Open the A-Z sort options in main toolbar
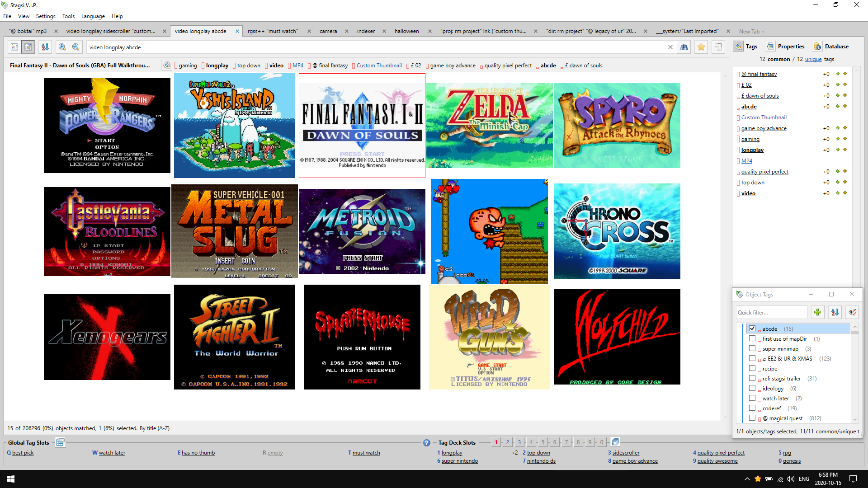This screenshot has height=488, width=868. [x=45, y=47]
